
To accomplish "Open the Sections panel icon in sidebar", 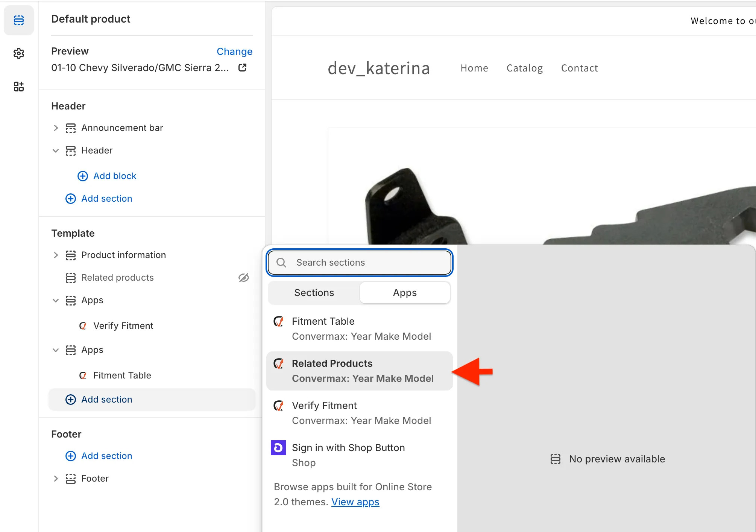I will point(19,20).
